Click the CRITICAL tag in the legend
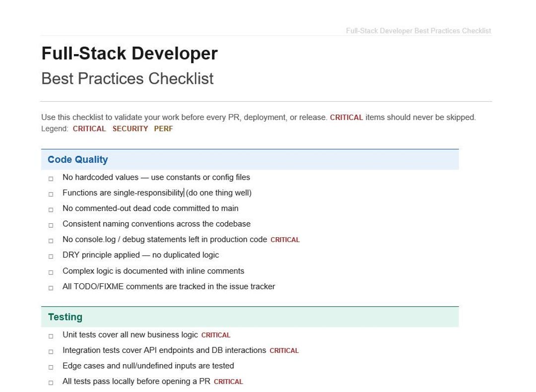Viewport: 536px width, 392px height. tap(89, 129)
